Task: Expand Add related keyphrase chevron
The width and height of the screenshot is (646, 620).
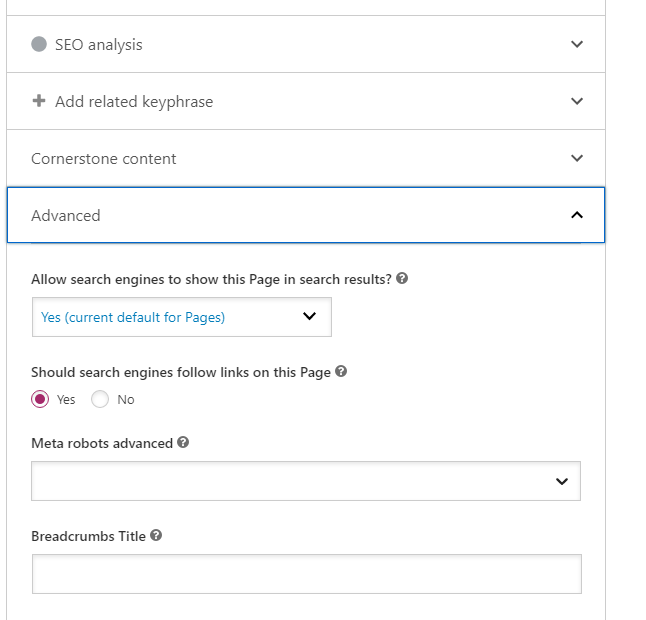Action: [577, 101]
